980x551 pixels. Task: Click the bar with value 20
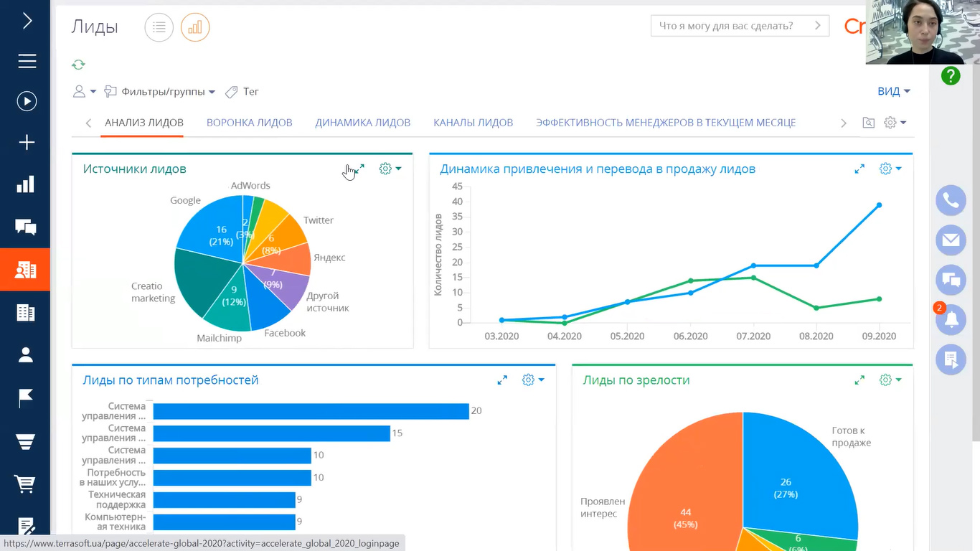coord(311,411)
